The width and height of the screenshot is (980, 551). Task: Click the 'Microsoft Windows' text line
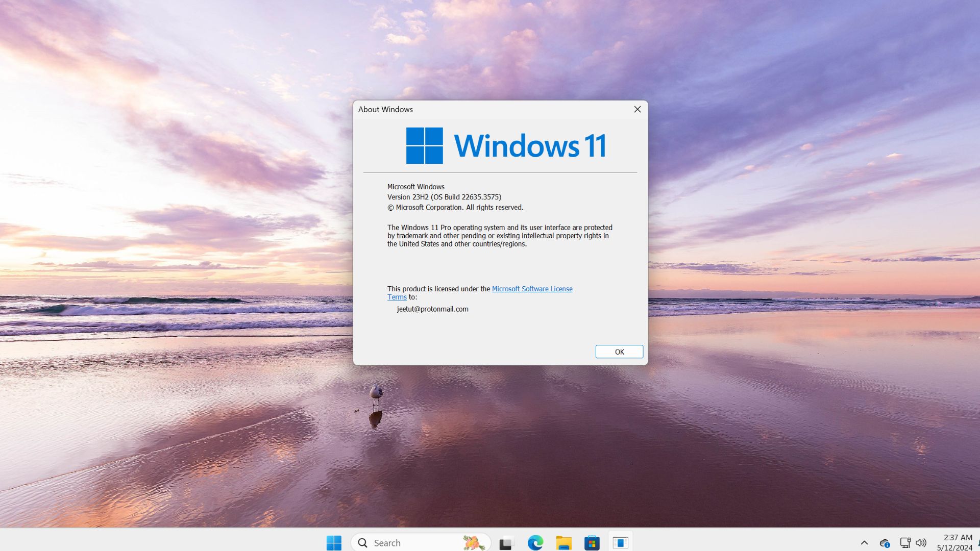[415, 187]
